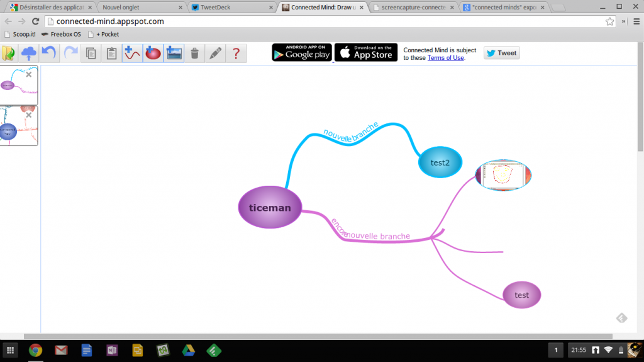644x362 pixels.
Task: Add a new red node bubble
Action: pos(153,54)
